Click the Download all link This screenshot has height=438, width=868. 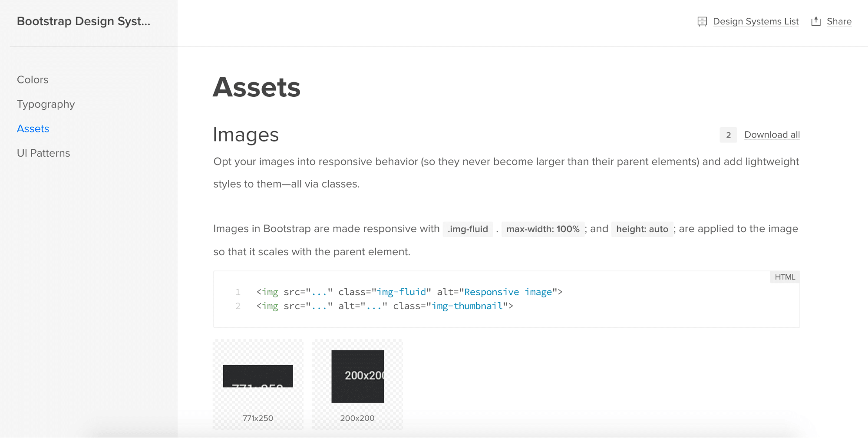pos(772,135)
